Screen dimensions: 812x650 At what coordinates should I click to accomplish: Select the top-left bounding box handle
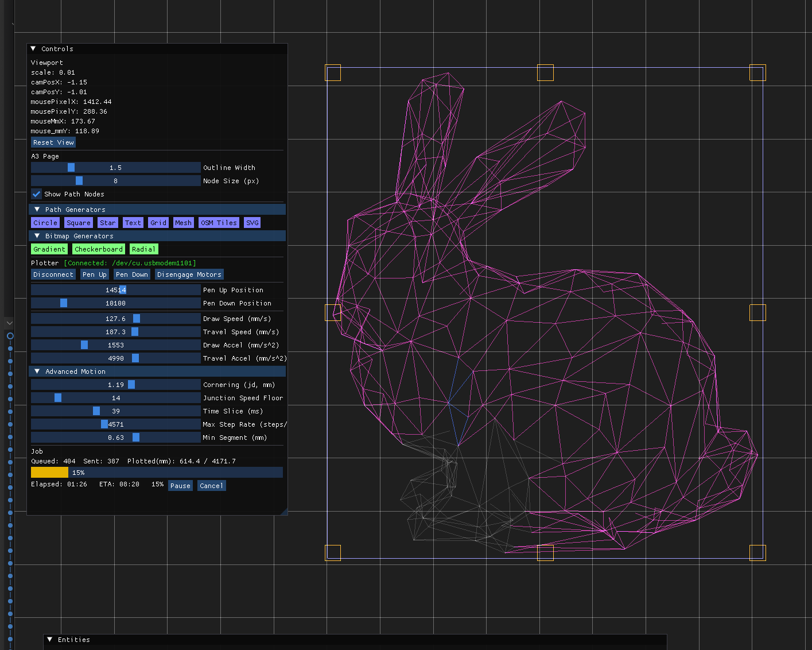(x=333, y=73)
